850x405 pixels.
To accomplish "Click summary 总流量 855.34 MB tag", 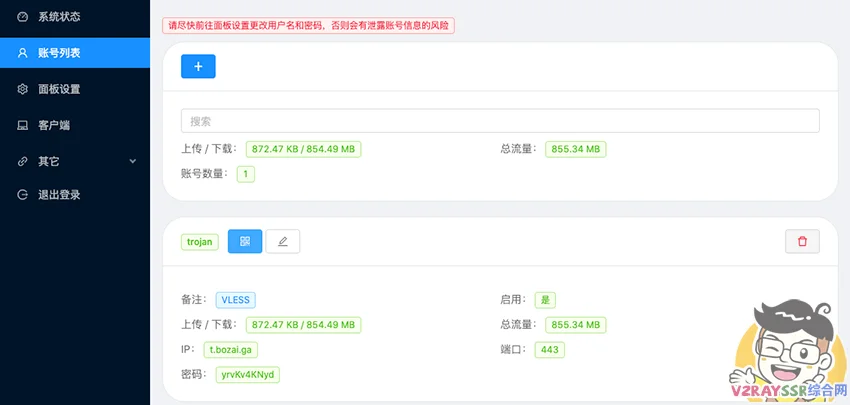I will tap(576, 149).
